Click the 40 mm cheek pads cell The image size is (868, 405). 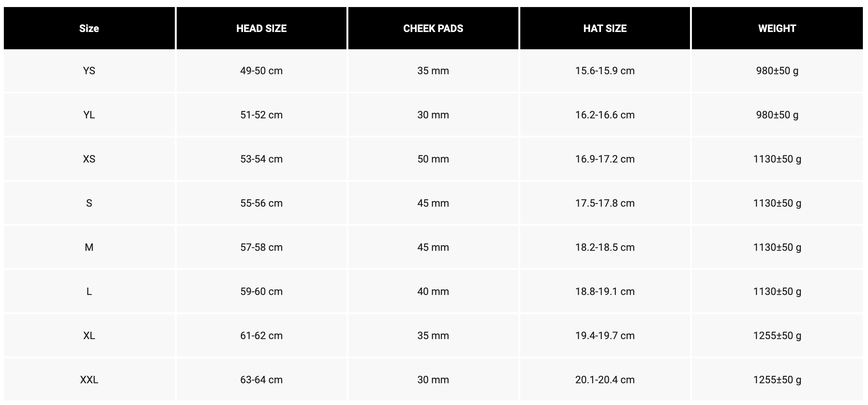pyautogui.click(x=433, y=292)
